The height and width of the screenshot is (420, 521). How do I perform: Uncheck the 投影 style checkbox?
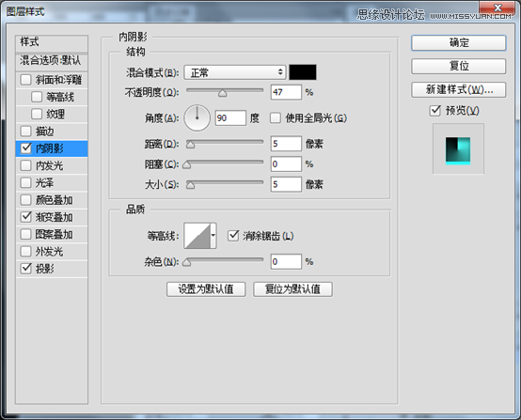point(26,269)
